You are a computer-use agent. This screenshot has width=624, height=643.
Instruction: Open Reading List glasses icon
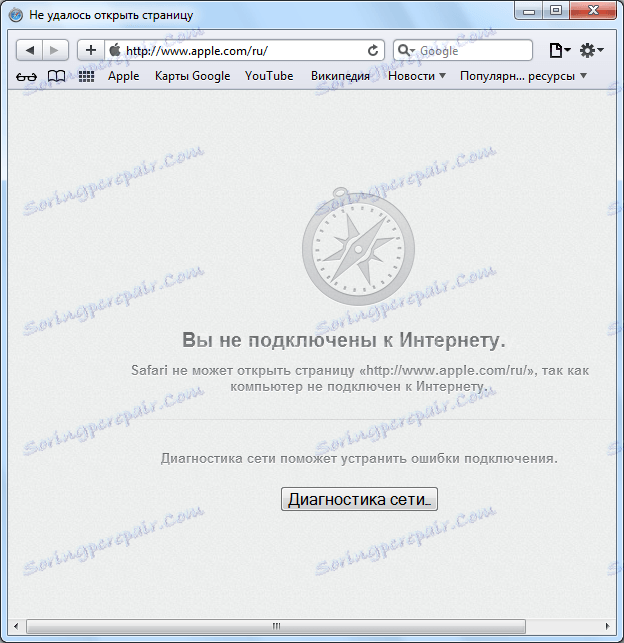pyautogui.click(x=26, y=76)
